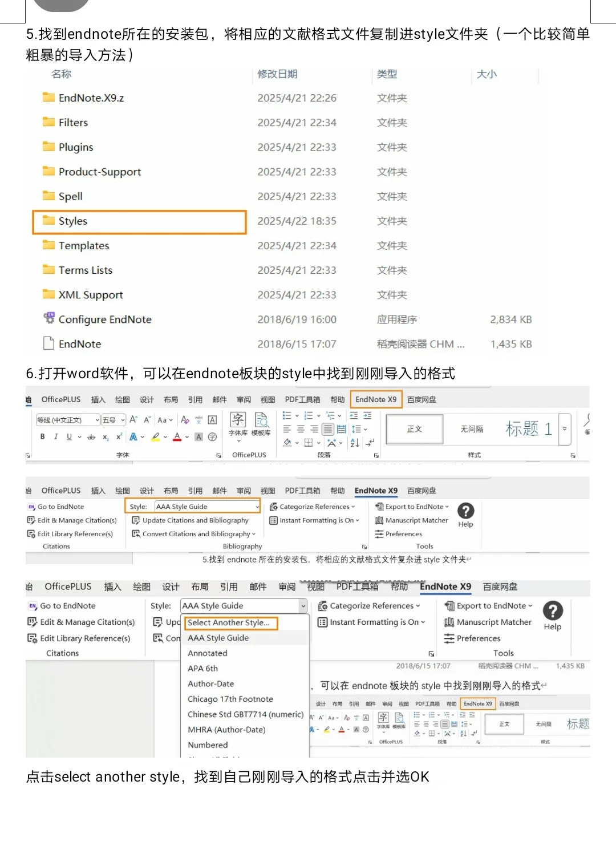Click Edit & Manage Citation(s) in the middle ribbon
Viewport: 616px width, 866px height.
coord(72,520)
